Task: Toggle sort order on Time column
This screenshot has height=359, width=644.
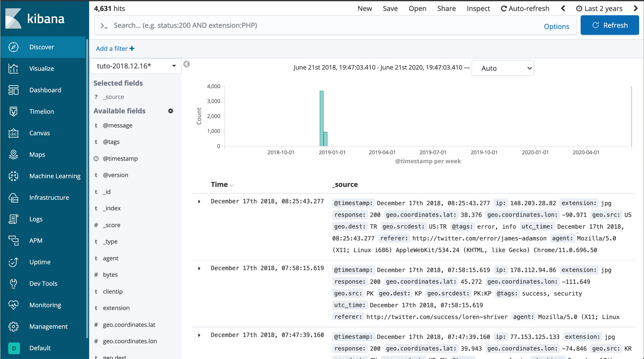Action: tap(231, 185)
